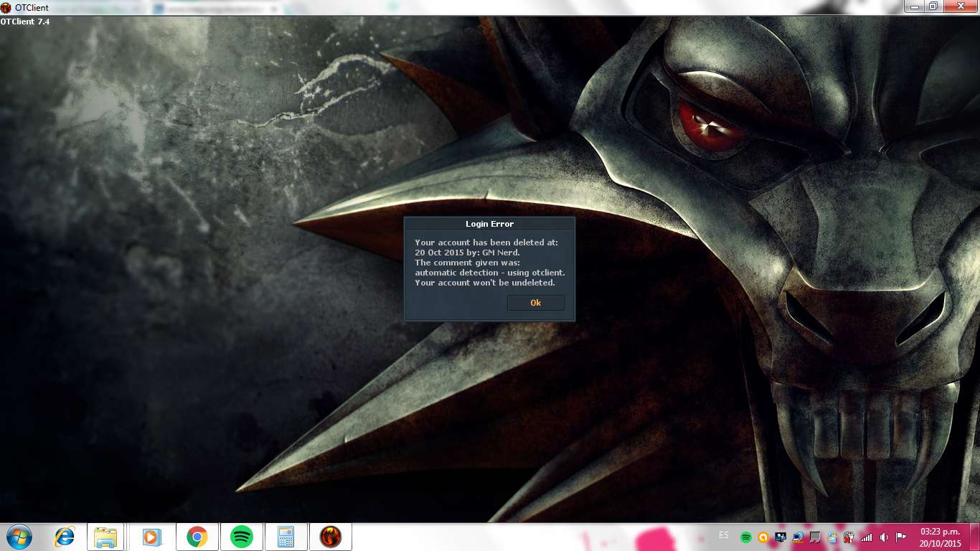
Task: Restore down the OTClient window
Action: [933, 6]
